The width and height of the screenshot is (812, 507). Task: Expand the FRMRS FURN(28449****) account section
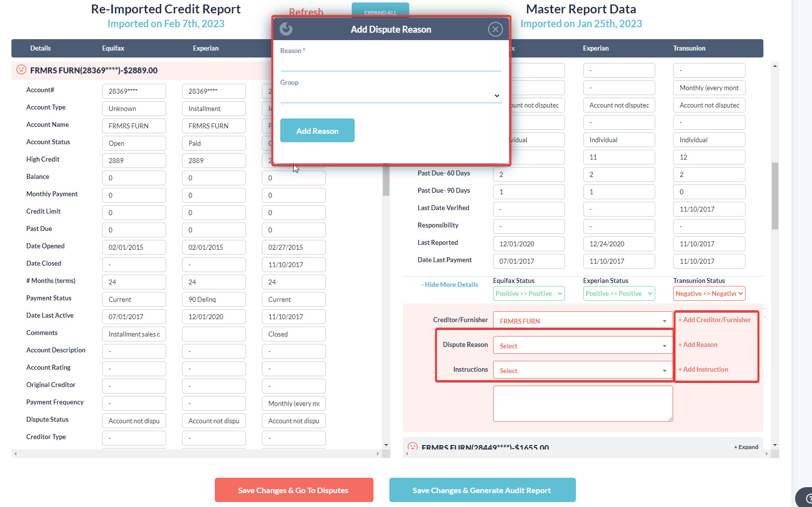pos(746,447)
